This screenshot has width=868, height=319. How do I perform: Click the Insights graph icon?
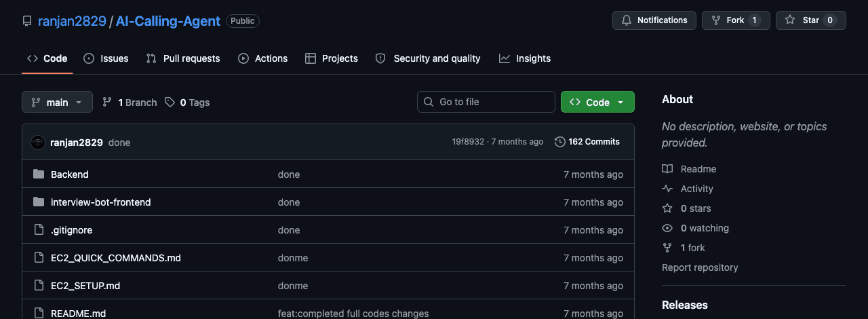coord(505,58)
